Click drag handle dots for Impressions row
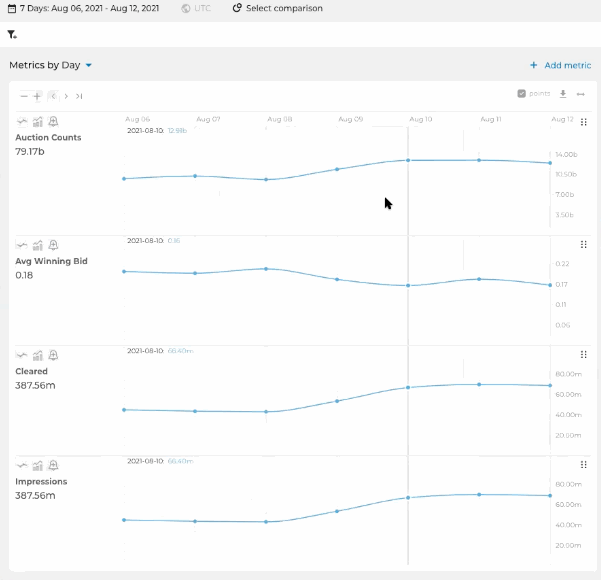This screenshot has height=580, width=601. [x=583, y=465]
